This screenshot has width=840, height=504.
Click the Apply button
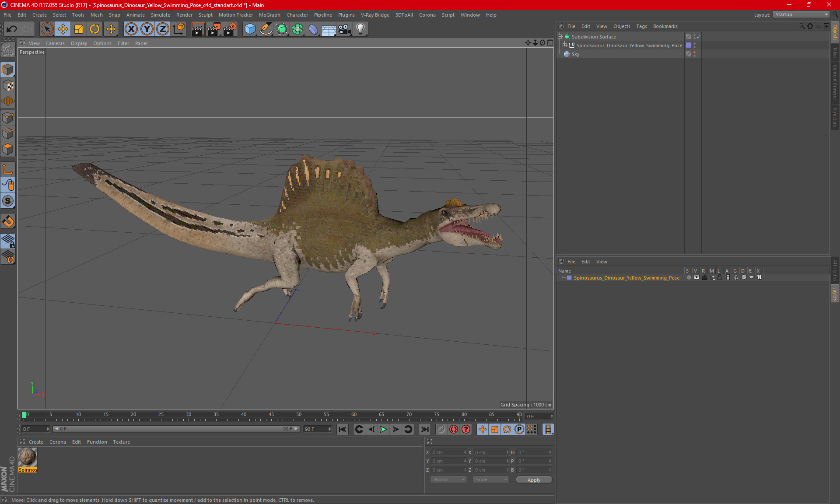click(534, 480)
